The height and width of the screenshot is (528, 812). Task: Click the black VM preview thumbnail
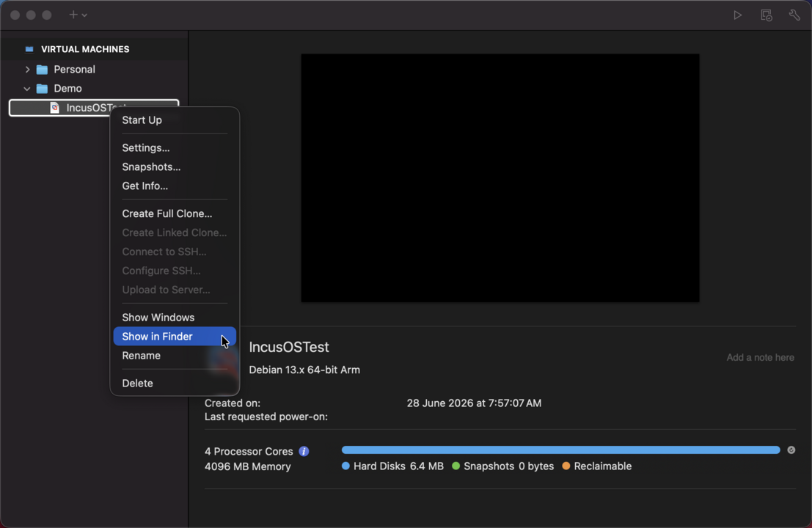click(x=500, y=178)
